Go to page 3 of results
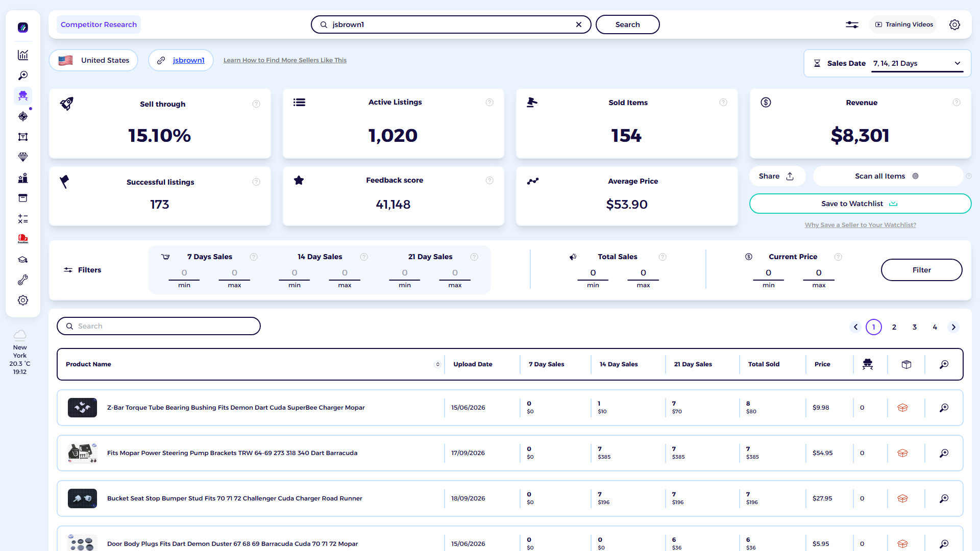 [915, 327]
